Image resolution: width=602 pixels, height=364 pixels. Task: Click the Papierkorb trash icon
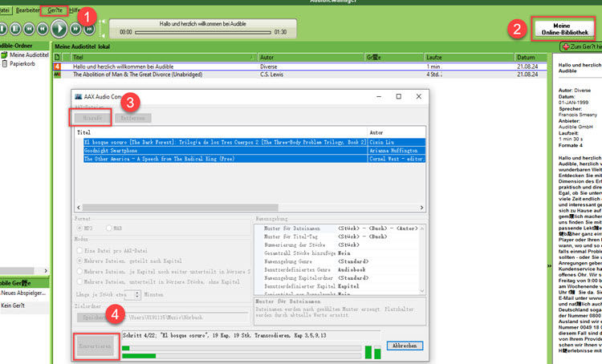[5, 63]
